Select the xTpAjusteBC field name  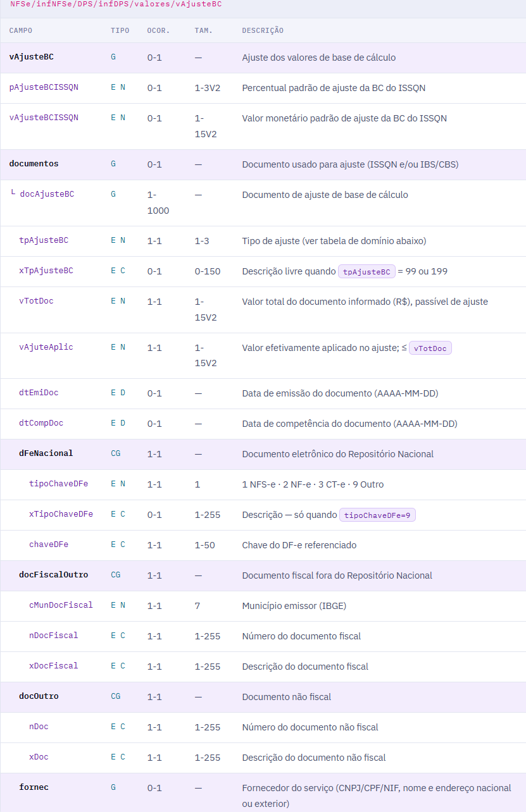tap(46, 271)
